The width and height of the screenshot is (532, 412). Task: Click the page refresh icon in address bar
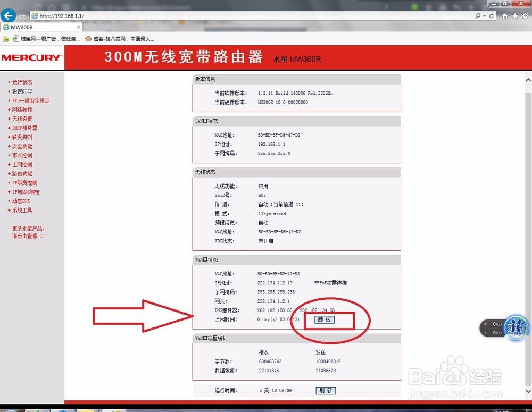[492, 15]
